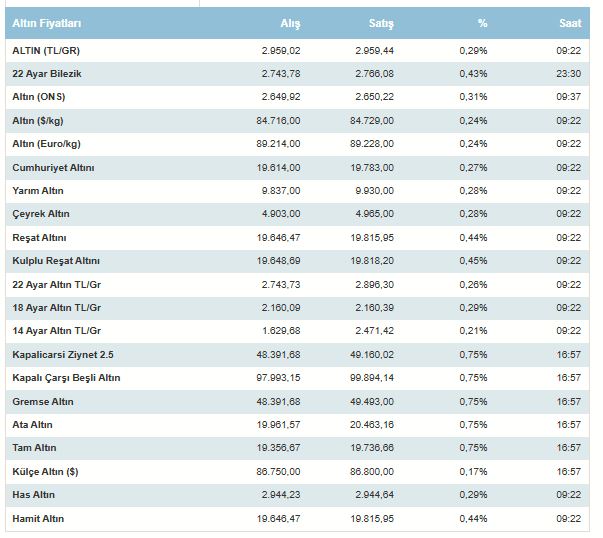Open the Altın (Euro/kg) entry
This screenshot has width=603, height=538.
tap(297, 144)
